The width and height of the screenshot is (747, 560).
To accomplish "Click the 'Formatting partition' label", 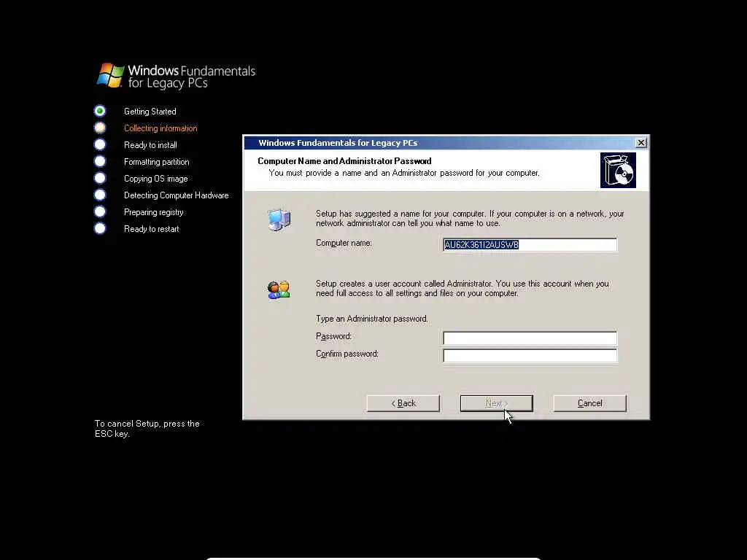I will click(157, 162).
